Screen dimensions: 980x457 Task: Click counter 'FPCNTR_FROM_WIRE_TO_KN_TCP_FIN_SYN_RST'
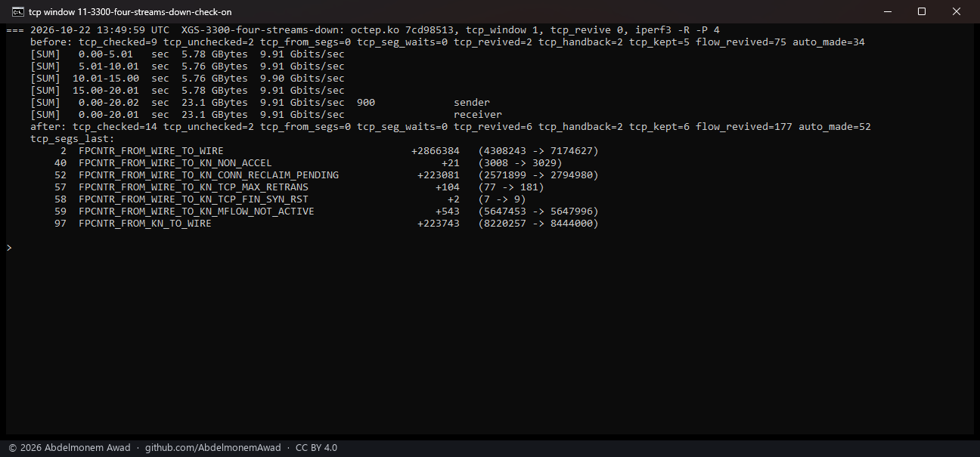click(x=194, y=199)
